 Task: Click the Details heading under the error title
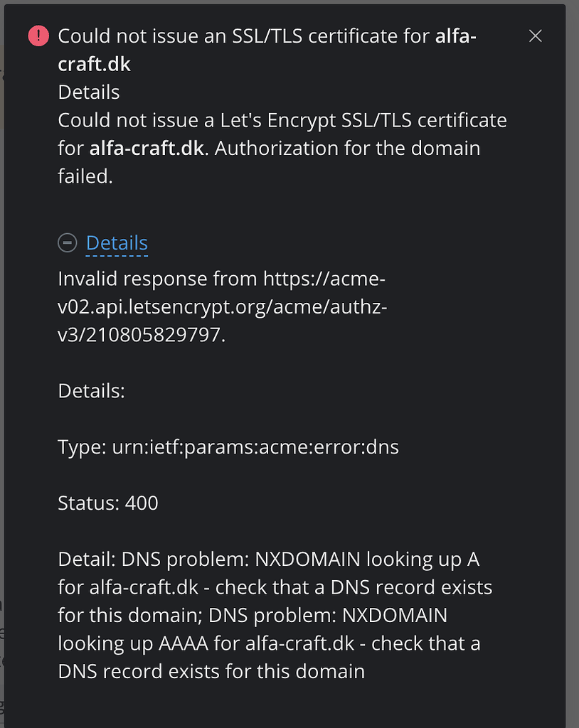click(x=89, y=92)
